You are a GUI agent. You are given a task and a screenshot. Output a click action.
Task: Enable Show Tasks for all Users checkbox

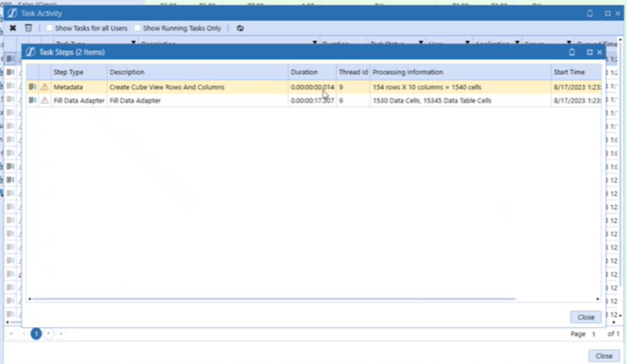50,28
